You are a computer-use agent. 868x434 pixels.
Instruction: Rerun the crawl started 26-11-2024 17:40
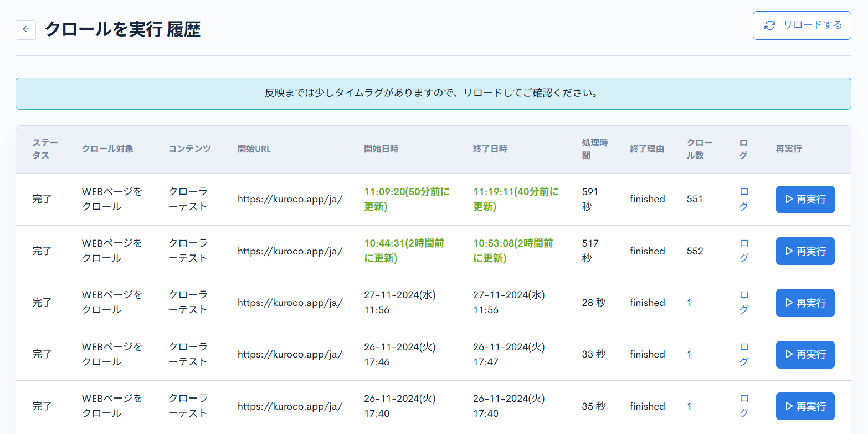tap(805, 406)
